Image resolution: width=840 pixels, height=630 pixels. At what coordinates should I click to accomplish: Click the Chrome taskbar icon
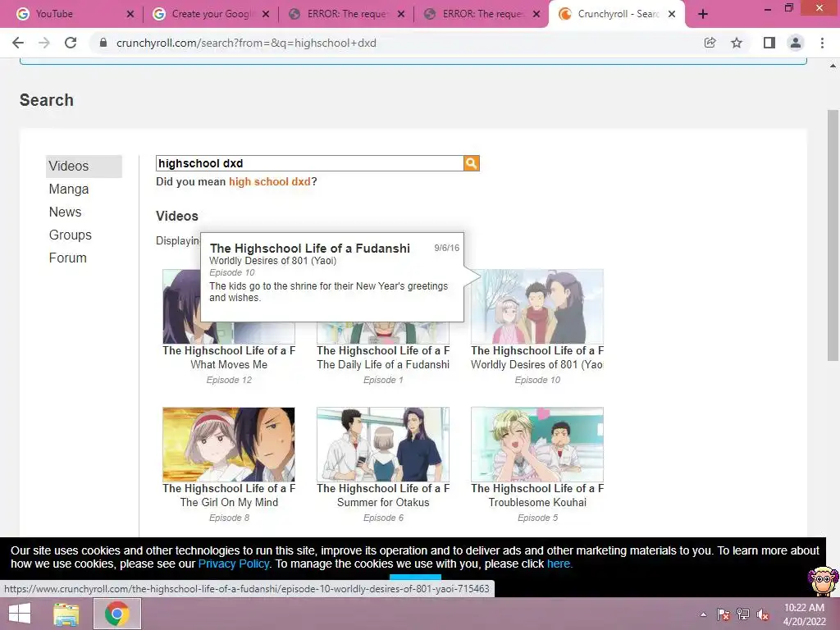click(x=116, y=614)
